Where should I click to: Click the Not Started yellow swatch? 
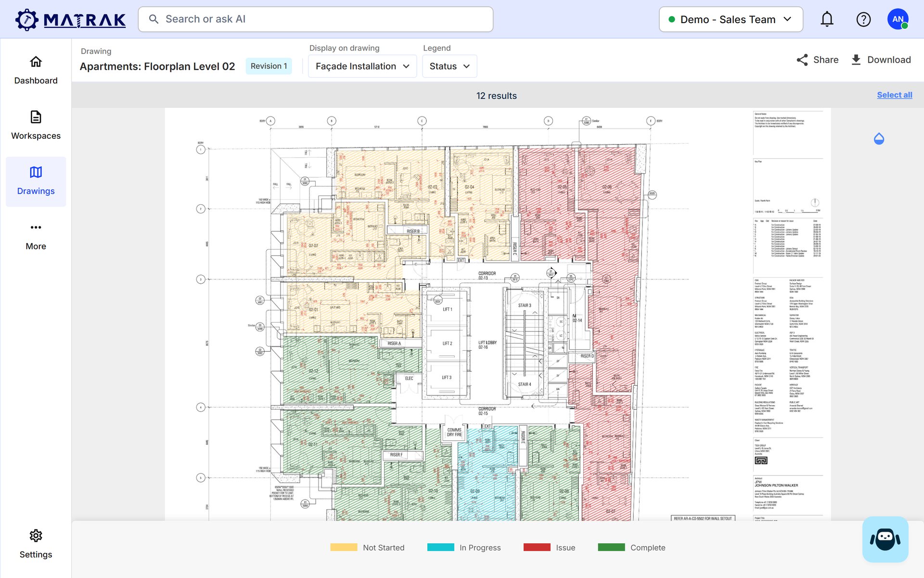click(x=344, y=547)
